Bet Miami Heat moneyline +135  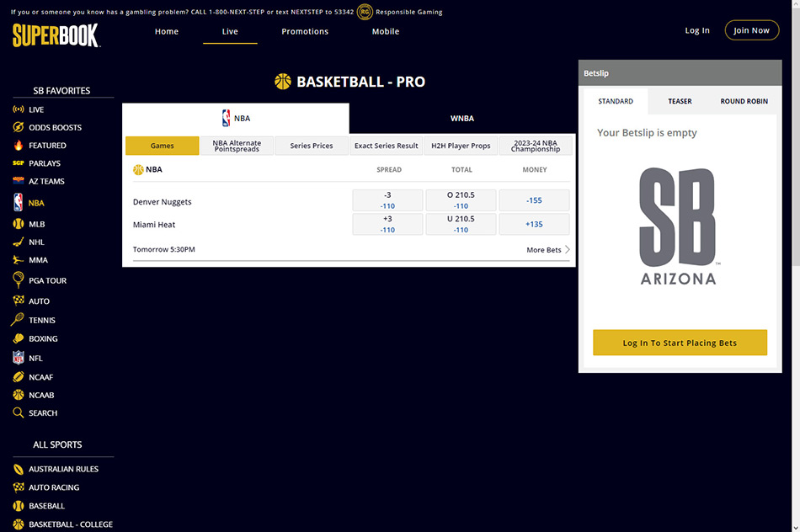tap(534, 224)
